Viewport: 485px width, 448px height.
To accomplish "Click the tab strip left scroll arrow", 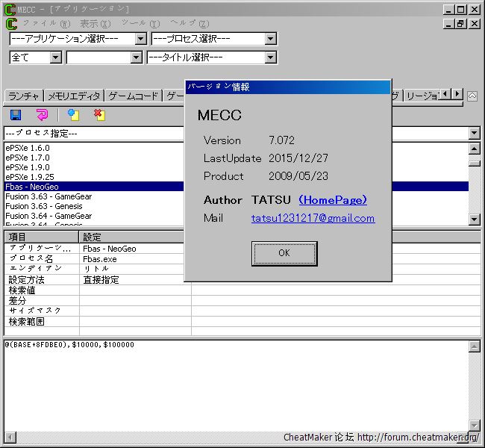I will click(445, 94).
